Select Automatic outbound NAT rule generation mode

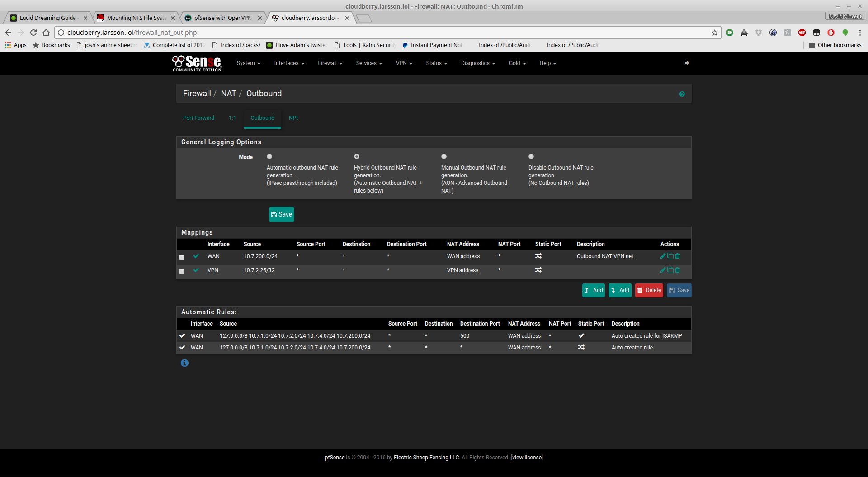(x=269, y=156)
